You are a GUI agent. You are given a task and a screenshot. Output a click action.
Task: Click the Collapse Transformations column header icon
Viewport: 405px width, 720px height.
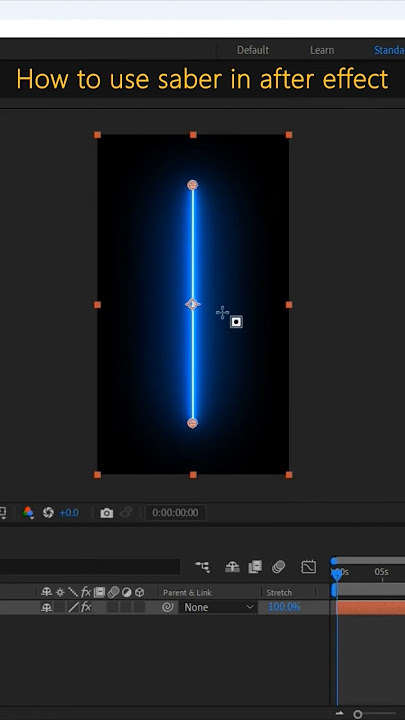[x=60, y=592]
